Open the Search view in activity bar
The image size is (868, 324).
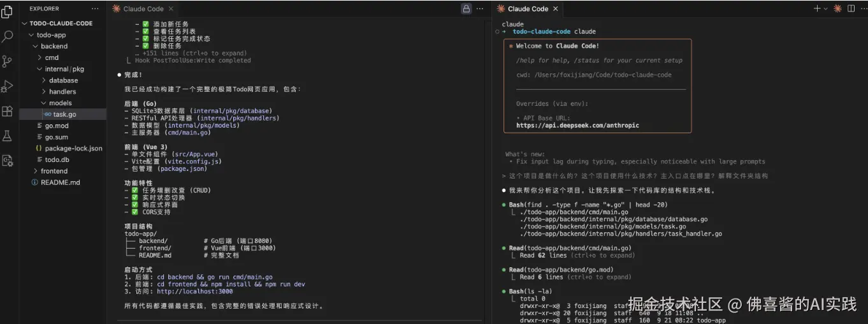click(8, 36)
